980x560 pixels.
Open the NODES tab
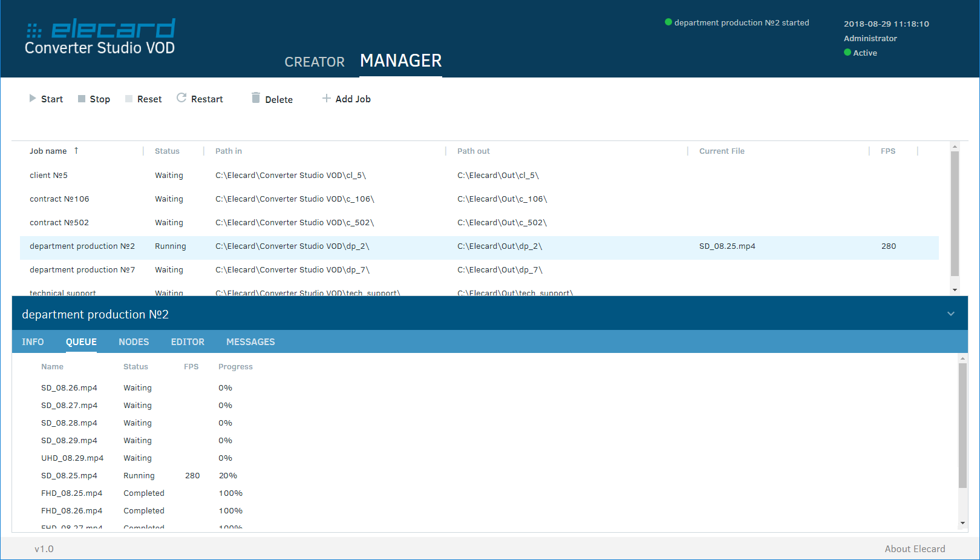point(134,342)
